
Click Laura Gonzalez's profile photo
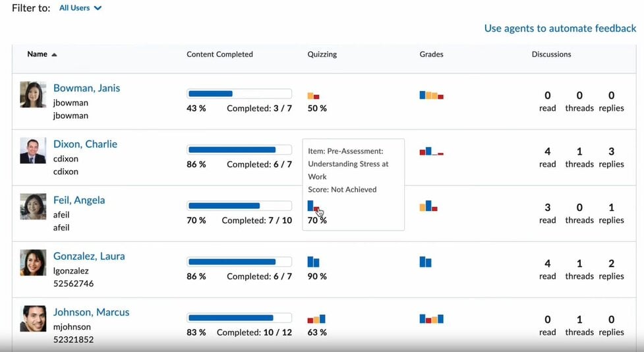point(33,263)
